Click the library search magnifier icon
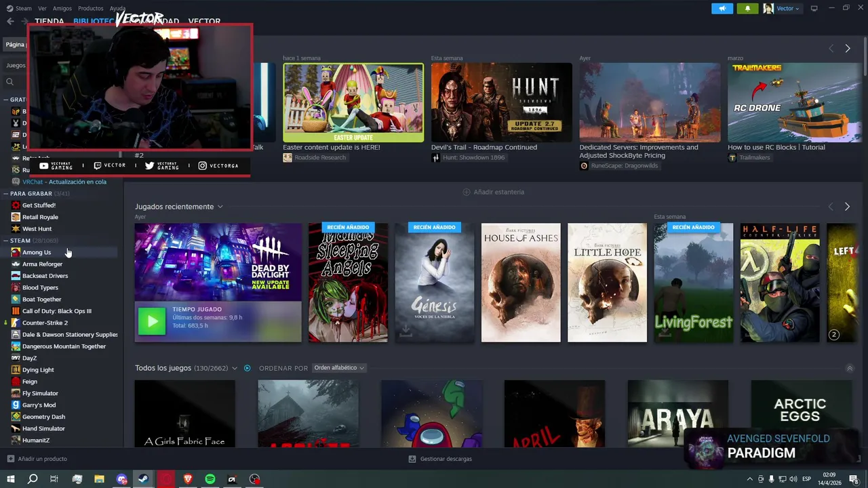 tap(10, 82)
